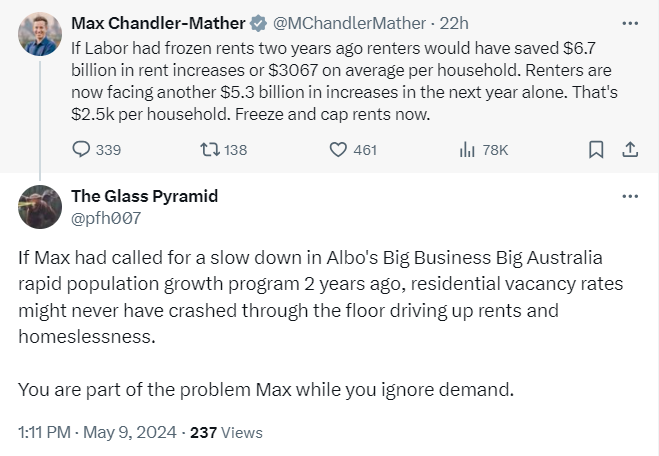Open The Glass Pyramid's avatar
Screen dimensions: 659x456
point(41,207)
